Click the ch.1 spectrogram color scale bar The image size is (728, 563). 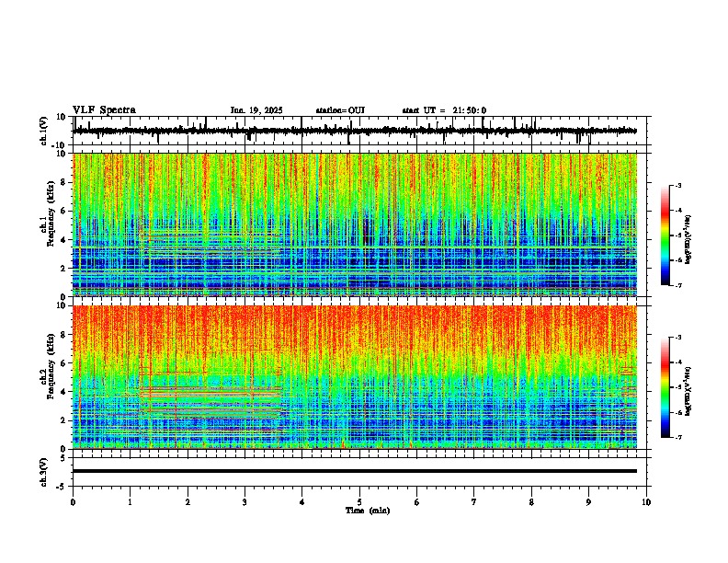click(x=665, y=236)
